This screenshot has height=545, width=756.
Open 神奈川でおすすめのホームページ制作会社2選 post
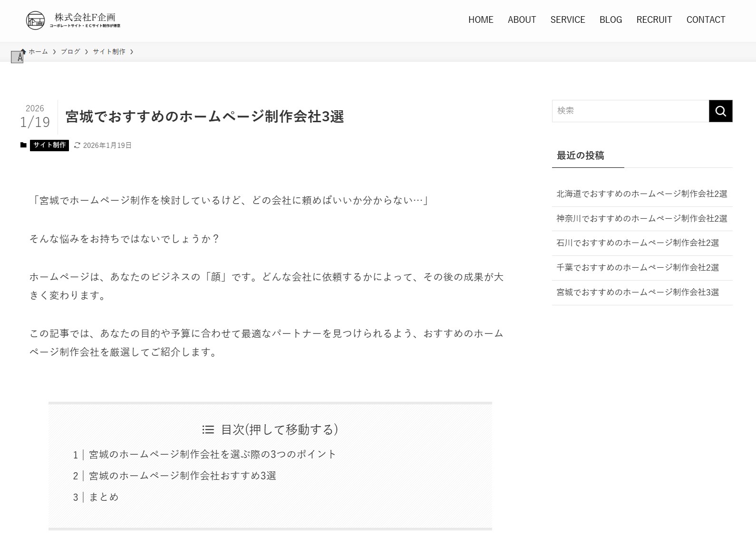pos(642,219)
